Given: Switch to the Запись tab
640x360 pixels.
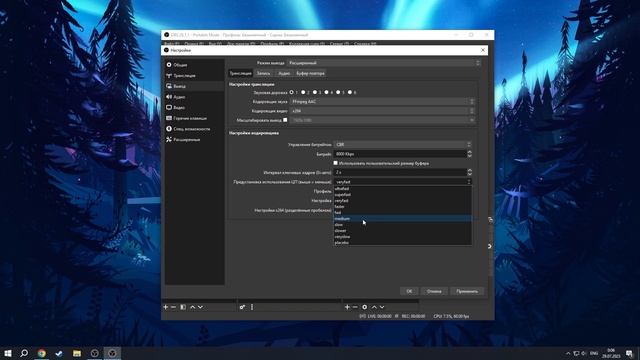Looking at the screenshot, I should coord(263,73).
